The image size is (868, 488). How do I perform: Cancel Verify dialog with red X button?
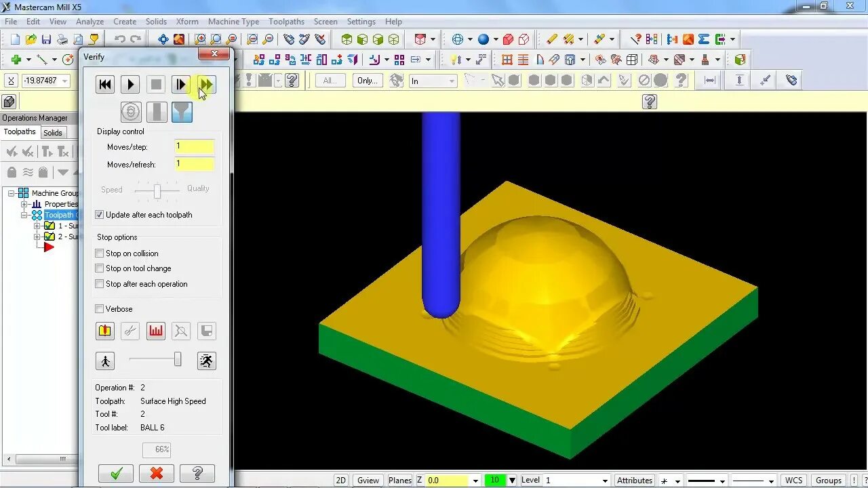(157, 473)
